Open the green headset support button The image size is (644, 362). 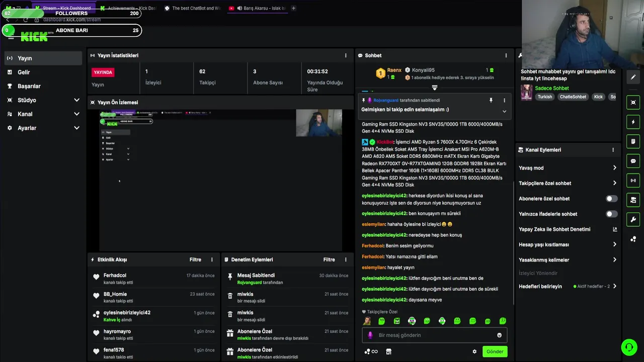click(629, 347)
